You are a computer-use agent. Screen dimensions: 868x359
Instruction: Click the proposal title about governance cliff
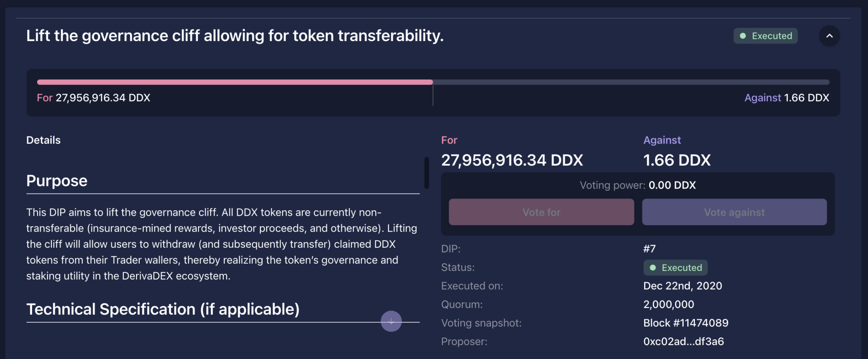click(235, 36)
